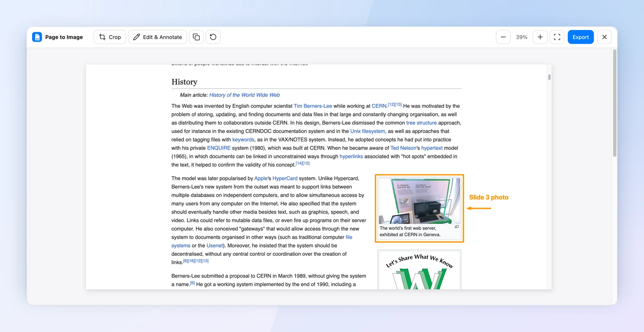The height and width of the screenshot is (332, 644).
Task: Click the web server photo thumbnail
Action: [x=419, y=201]
